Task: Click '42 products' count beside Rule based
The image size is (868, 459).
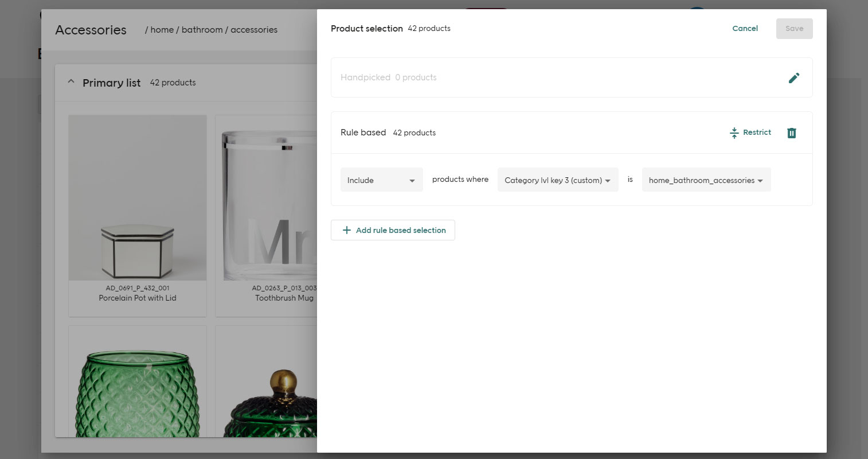Action: pyautogui.click(x=414, y=133)
